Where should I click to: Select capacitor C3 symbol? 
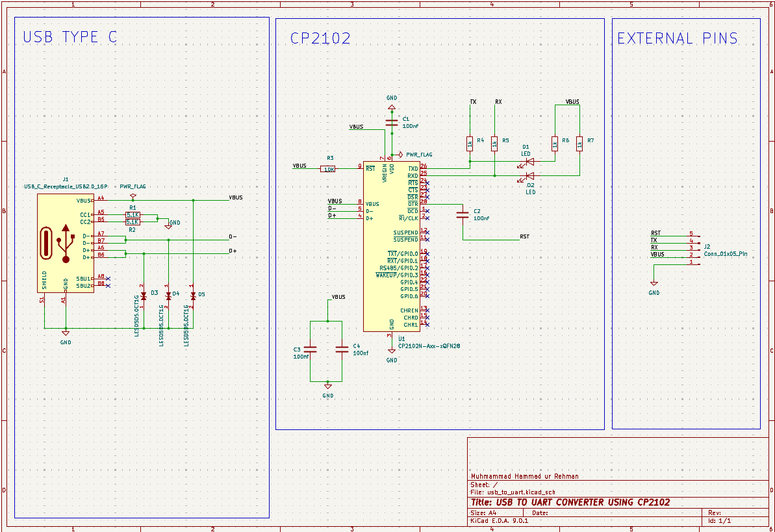click(x=310, y=349)
